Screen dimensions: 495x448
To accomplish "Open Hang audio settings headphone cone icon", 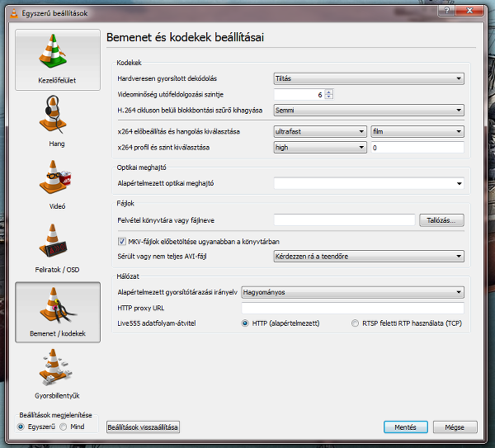I will click(53, 115).
